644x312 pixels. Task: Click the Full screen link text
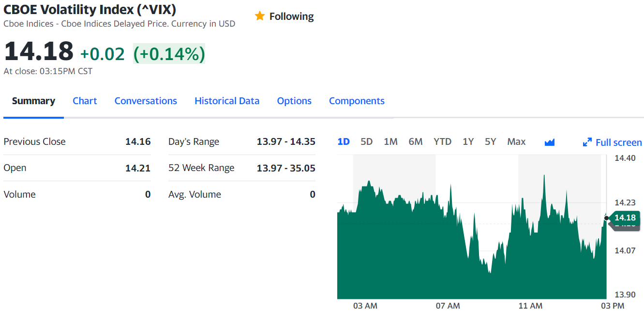pos(619,142)
